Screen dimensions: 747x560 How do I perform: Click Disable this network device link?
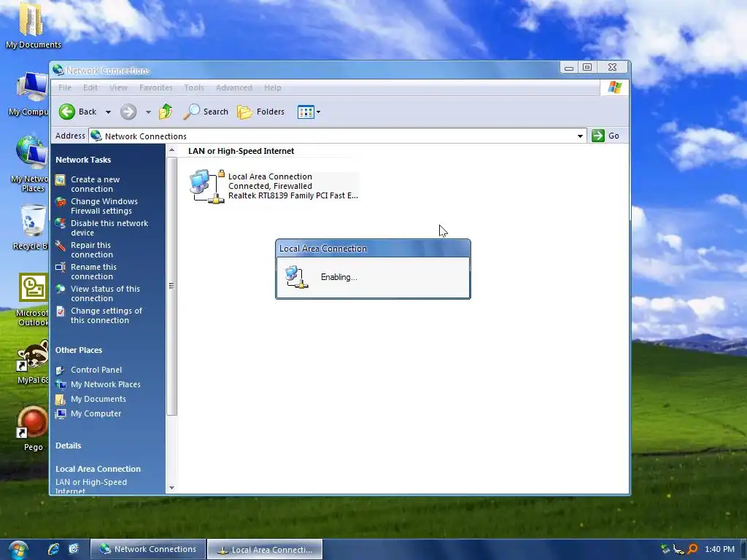pyautogui.click(x=109, y=228)
